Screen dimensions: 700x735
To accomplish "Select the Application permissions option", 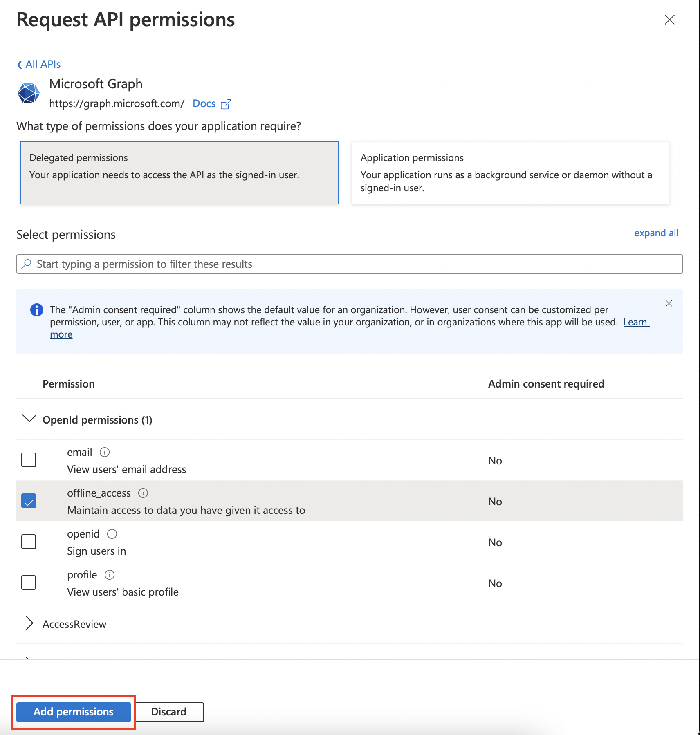I will click(x=510, y=173).
